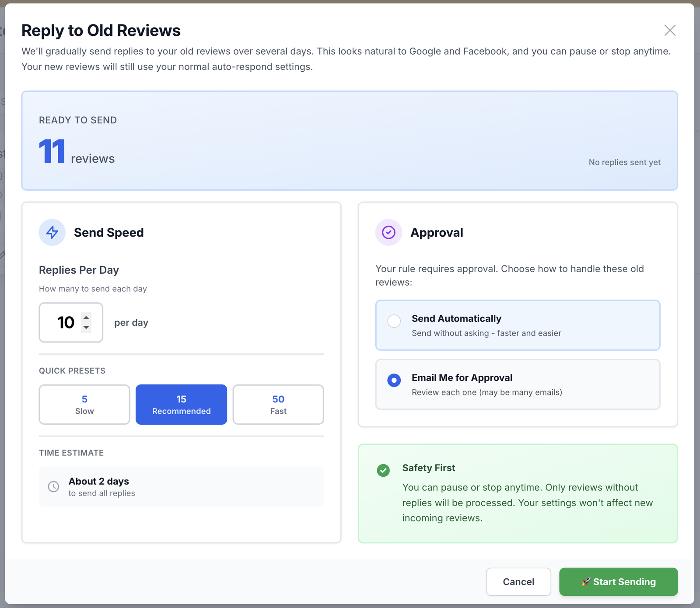
Task: Cancel the reply sending setup
Action: pyautogui.click(x=518, y=582)
